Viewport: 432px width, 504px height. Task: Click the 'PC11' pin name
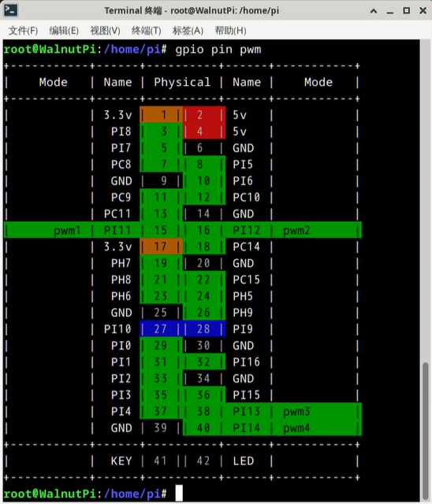[117, 213]
